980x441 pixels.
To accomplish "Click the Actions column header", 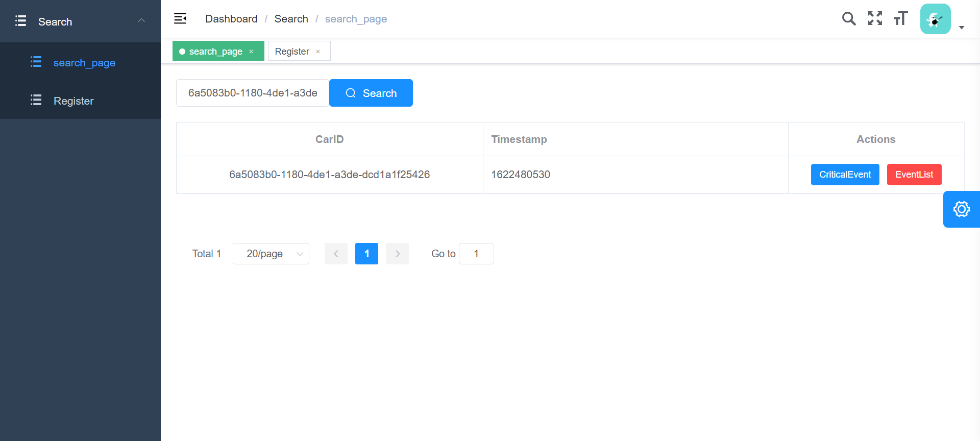I will click(876, 139).
